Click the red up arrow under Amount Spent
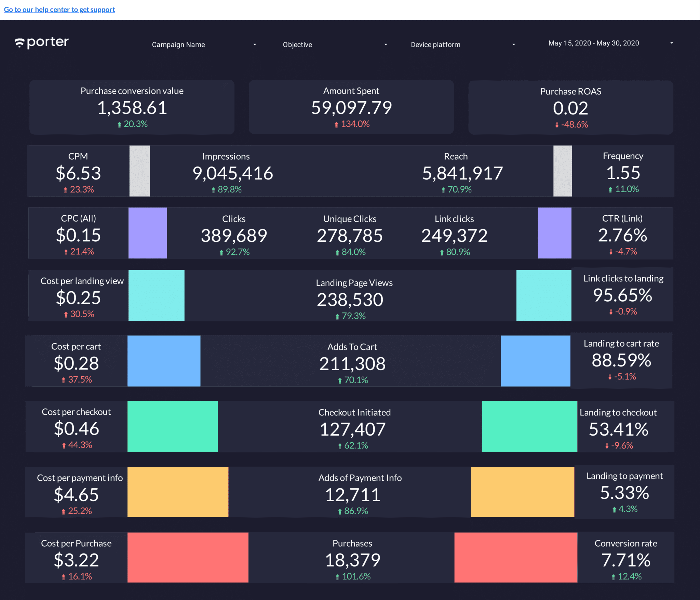 coord(336,124)
